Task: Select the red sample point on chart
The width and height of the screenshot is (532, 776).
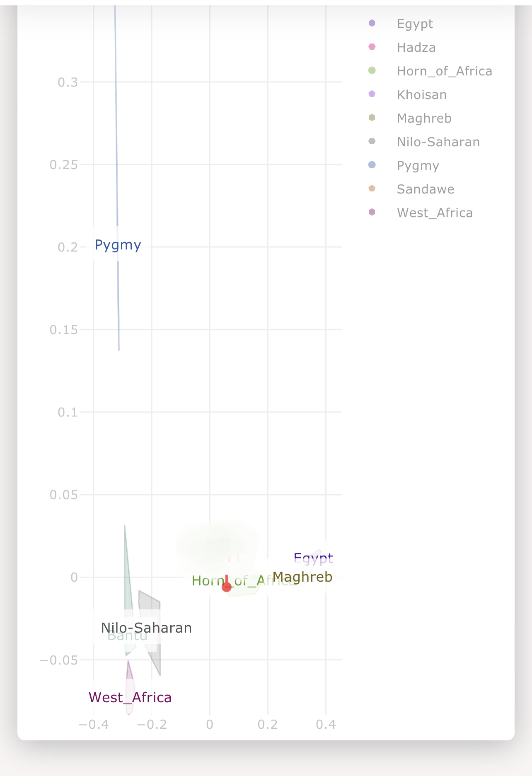Action: [x=227, y=587]
